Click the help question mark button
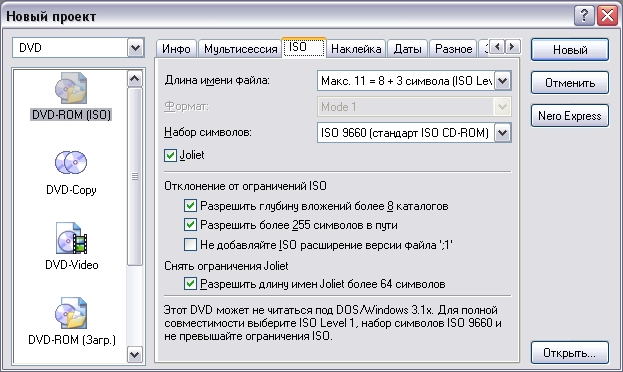Screen dimensions: 623x372 click(x=584, y=16)
